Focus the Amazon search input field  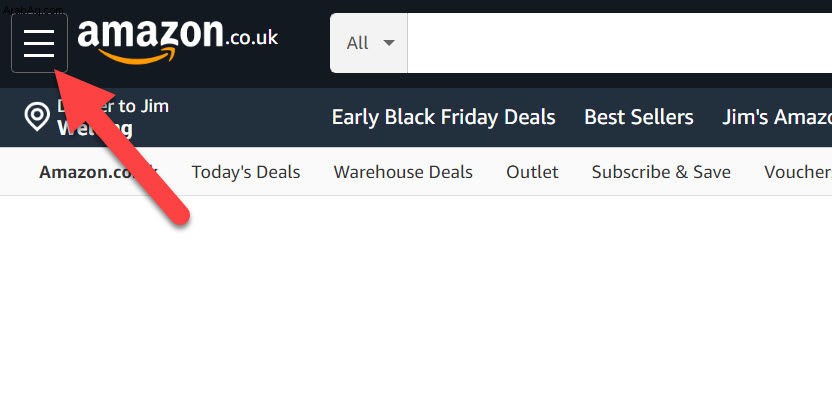620,43
